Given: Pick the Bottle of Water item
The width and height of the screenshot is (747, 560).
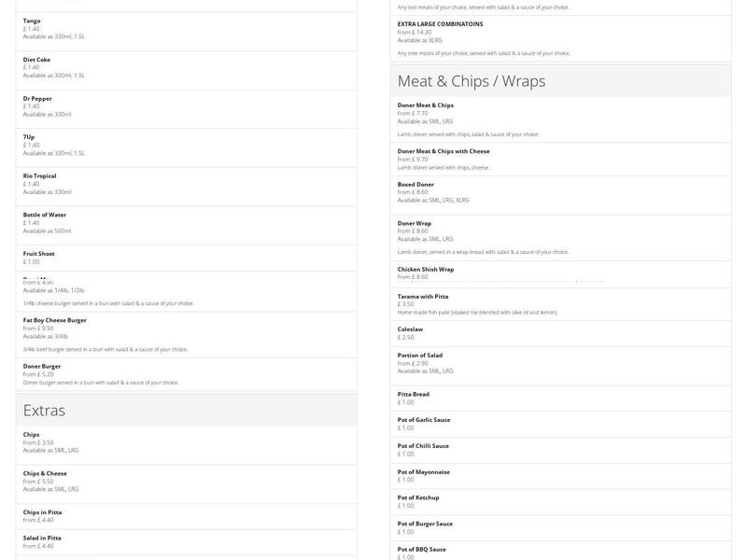Looking at the screenshot, I should (x=45, y=215).
